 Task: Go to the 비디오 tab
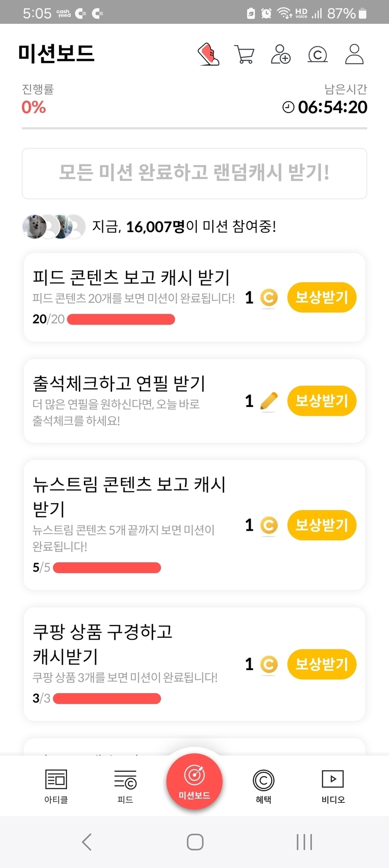point(333,786)
